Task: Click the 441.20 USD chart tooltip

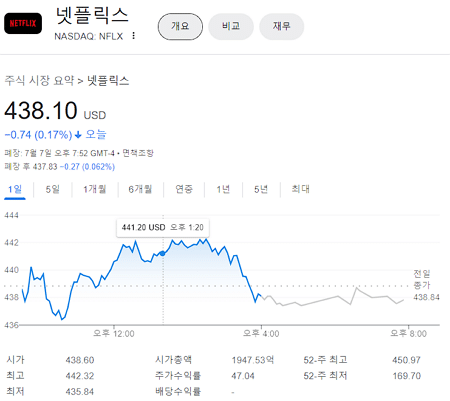Action: 163,228
